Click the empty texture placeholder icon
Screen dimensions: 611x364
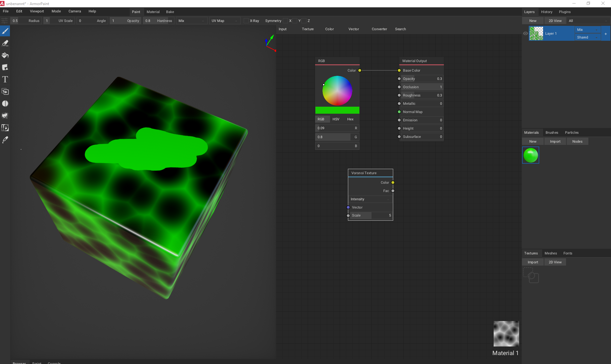[x=531, y=275]
